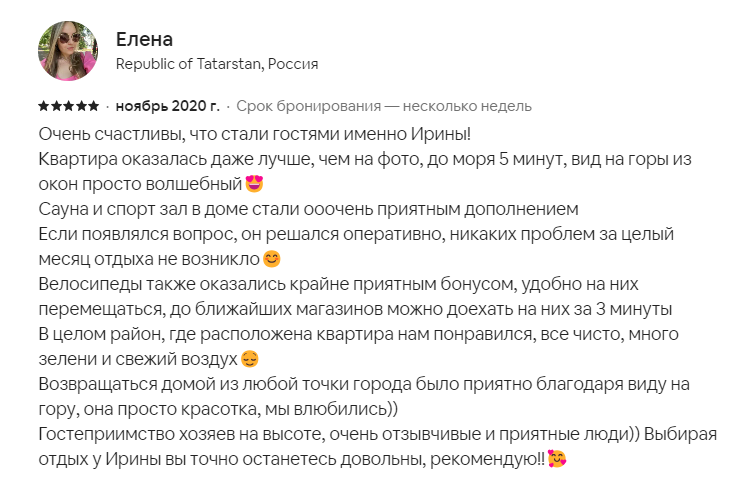
Task: Select the review date ноябрь 2020 г.
Action: pos(167,106)
